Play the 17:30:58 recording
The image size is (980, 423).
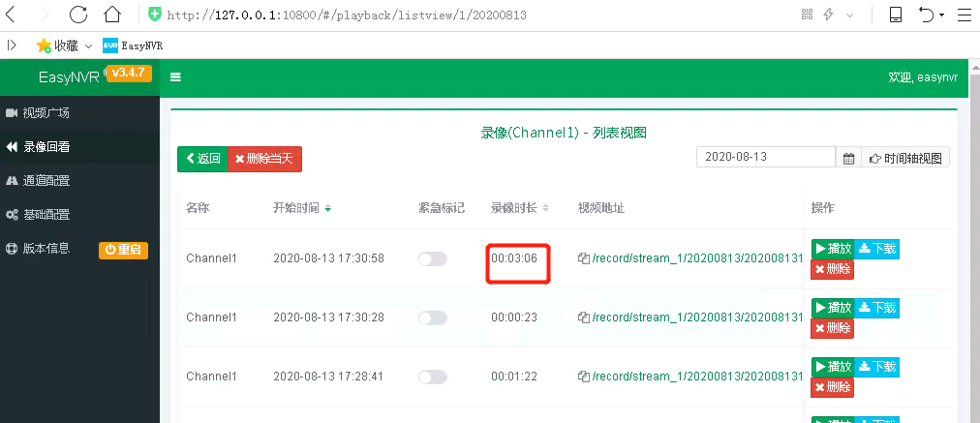click(833, 249)
